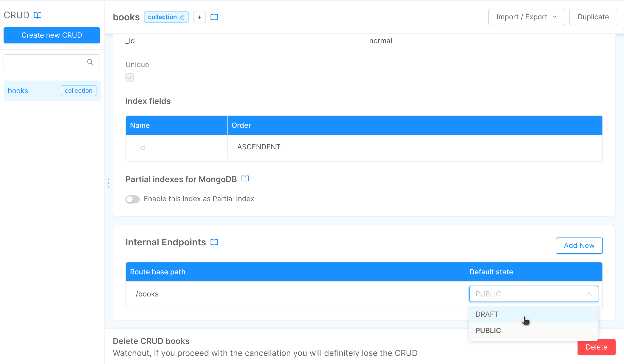Click the Create new CRUD button
This screenshot has width=624, height=364.
coord(52,35)
